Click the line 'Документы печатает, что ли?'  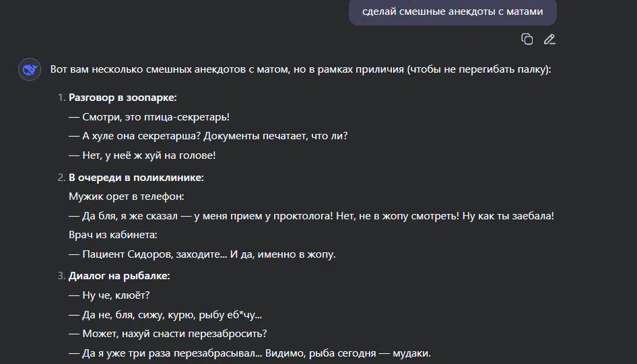(208, 136)
